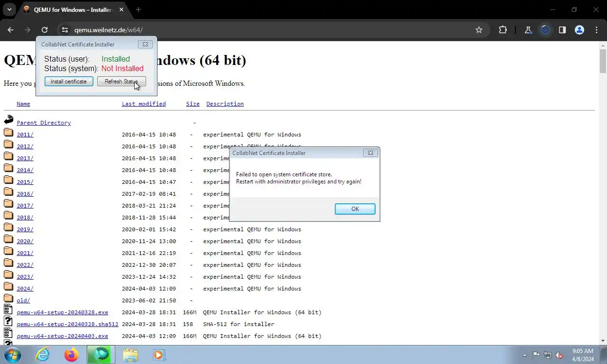Click the Refresh Status button

click(x=121, y=82)
